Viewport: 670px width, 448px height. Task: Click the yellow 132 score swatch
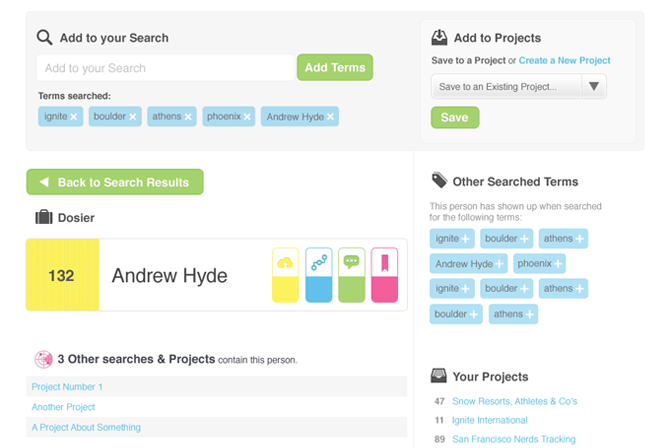[63, 275]
